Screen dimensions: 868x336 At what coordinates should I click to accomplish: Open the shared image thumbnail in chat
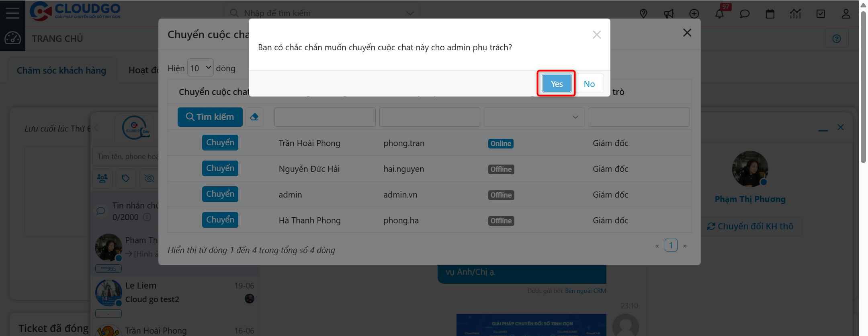[531, 325]
